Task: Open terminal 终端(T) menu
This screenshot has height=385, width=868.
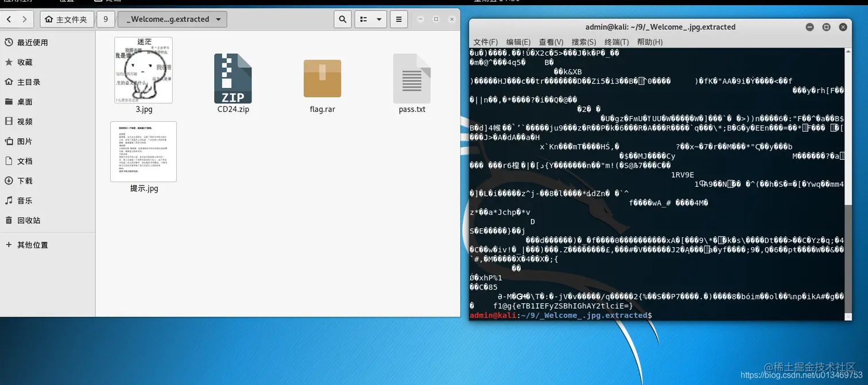Action: pos(617,42)
